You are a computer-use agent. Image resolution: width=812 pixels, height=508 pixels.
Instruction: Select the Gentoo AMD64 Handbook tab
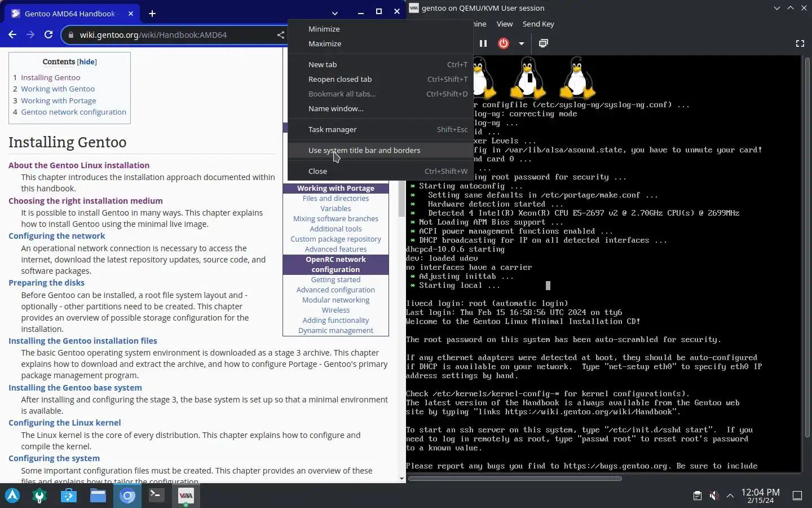[72, 14]
